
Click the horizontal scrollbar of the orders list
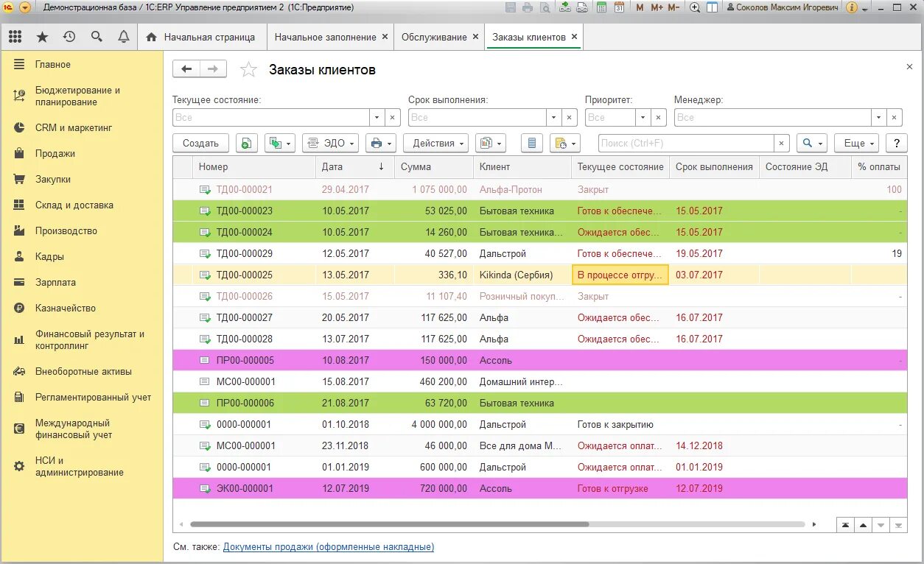click(389, 524)
